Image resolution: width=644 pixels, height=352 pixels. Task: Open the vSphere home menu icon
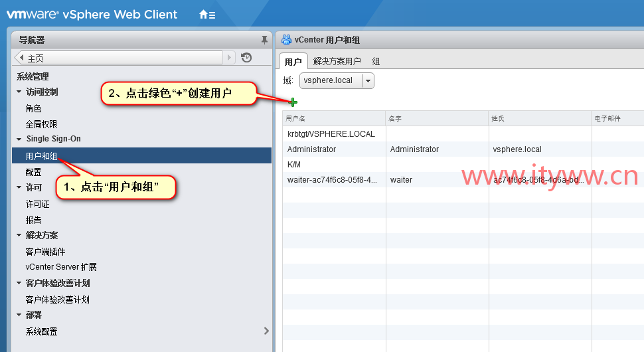(x=207, y=15)
